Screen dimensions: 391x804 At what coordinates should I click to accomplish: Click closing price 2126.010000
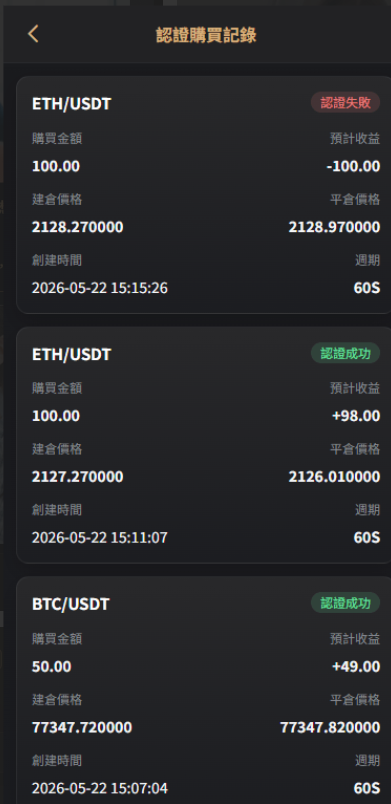point(335,477)
